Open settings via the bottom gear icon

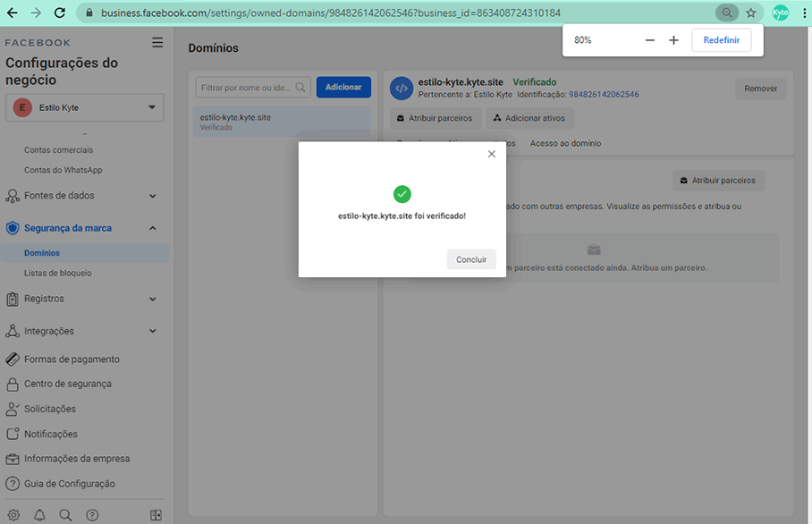(x=14, y=515)
